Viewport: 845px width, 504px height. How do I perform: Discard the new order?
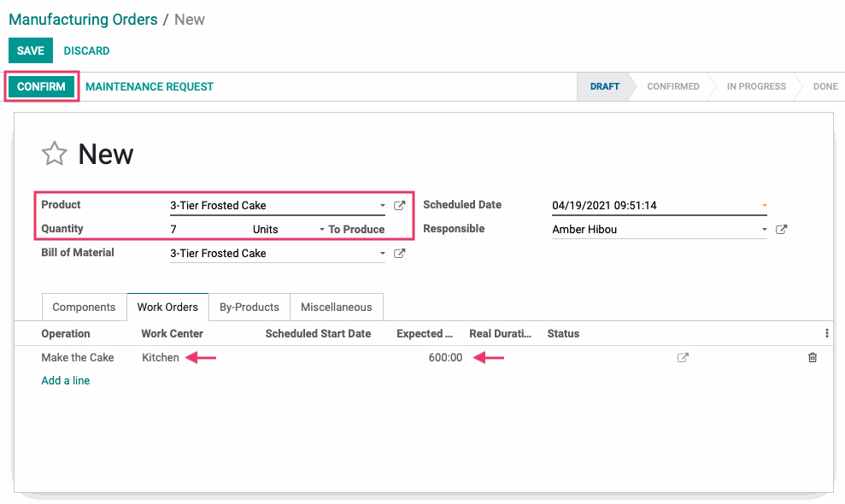tap(87, 50)
